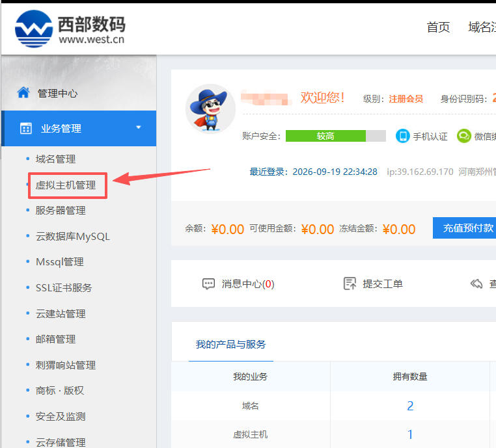Screen dimensions: 496x448
Task: Collapse the 业务管理 dropdown arrow
Action: tap(138, 127)
